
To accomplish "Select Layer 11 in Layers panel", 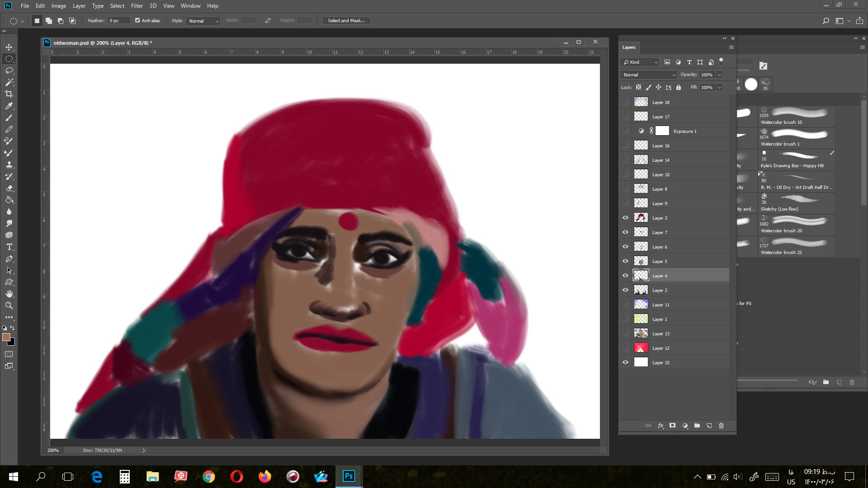I will 674,305.
